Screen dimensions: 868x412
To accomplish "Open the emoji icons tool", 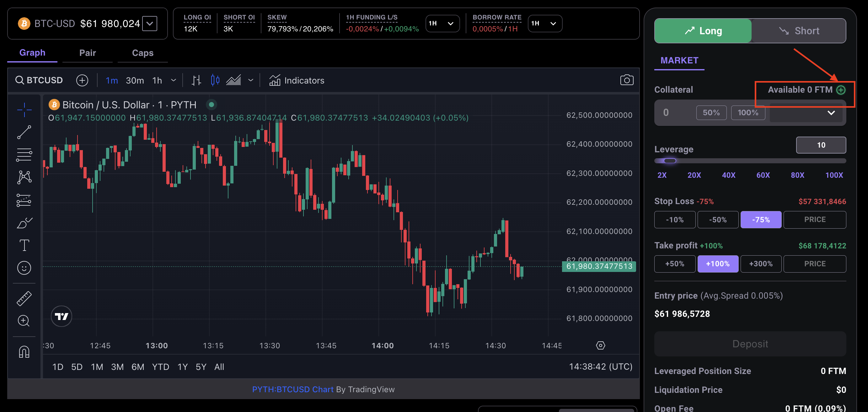I will click(x=24, y=268).
